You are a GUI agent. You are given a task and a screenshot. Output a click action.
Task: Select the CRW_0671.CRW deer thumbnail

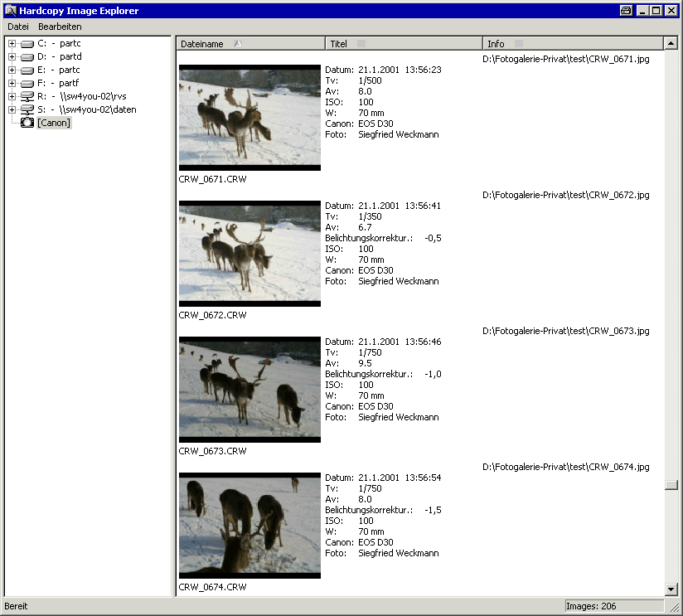[249, 118]
